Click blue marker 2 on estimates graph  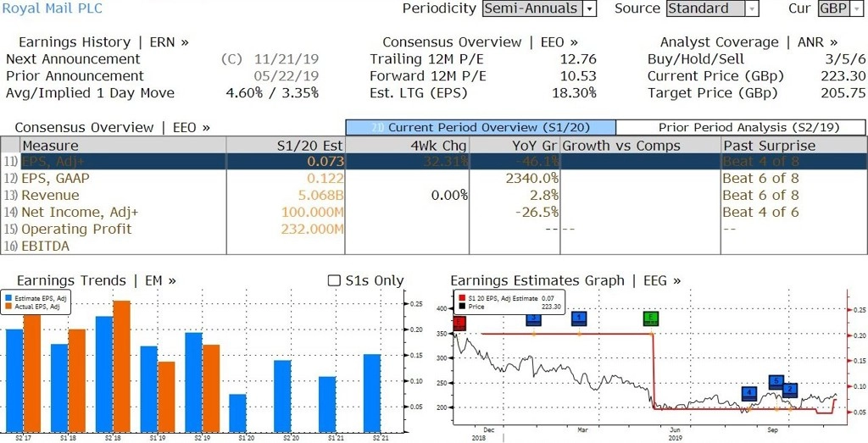790,390
